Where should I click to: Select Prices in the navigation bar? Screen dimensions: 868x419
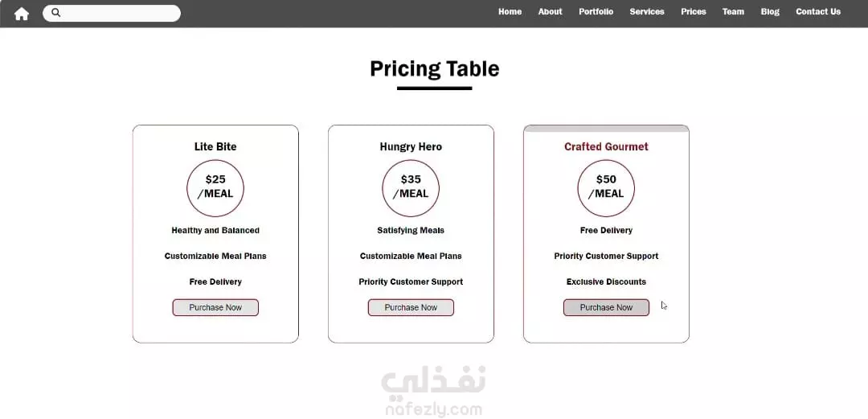pos(693,12)
